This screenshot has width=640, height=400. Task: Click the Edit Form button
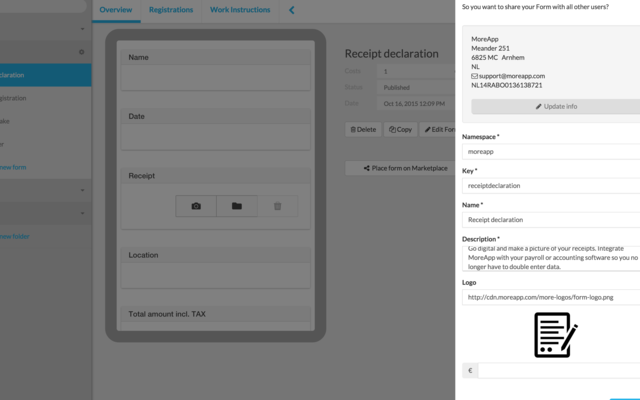pyautogui.click(x=438, y=129)
